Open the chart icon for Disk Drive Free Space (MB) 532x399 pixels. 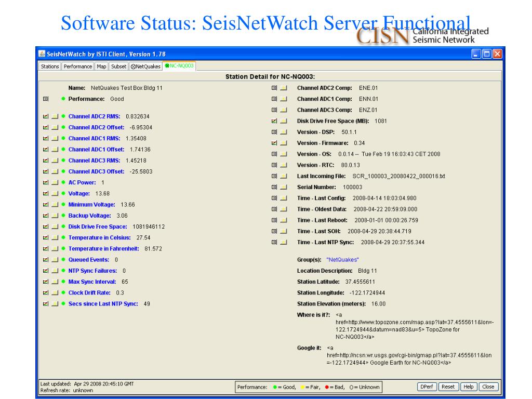click(x=274, y=121)
